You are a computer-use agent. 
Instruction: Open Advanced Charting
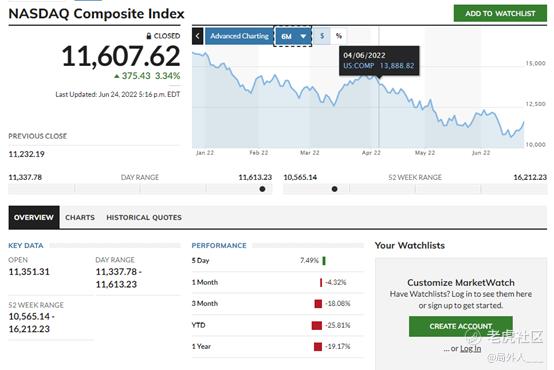point(239,36)
